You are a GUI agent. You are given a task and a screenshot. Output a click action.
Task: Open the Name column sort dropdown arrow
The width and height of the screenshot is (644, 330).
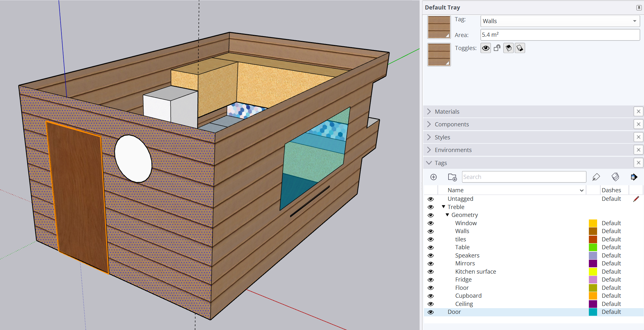582,190
